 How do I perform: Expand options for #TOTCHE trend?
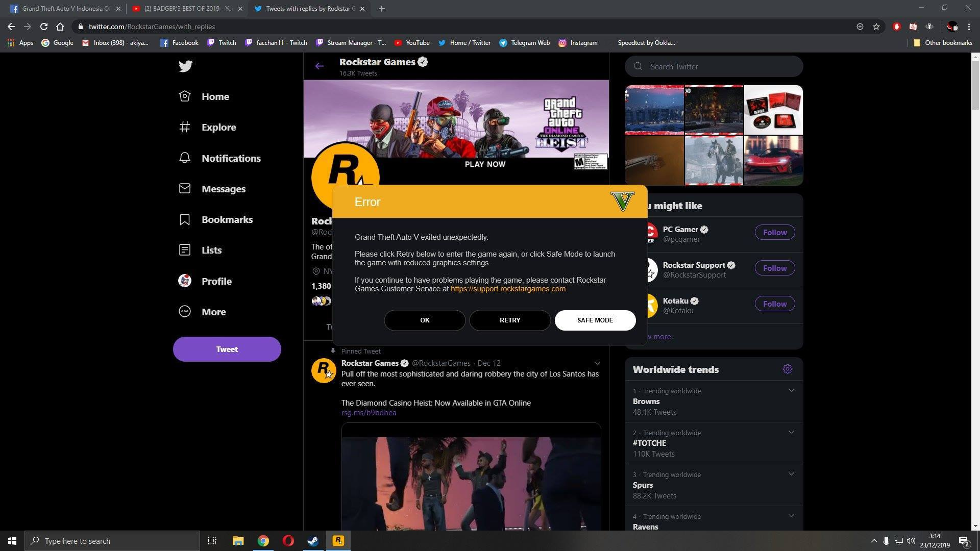[791, 433]
